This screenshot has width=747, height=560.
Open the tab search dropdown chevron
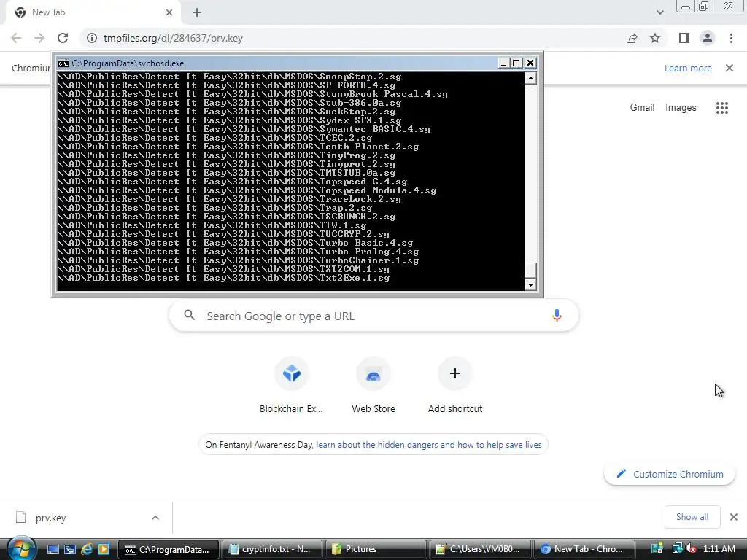tap(659, 12)
